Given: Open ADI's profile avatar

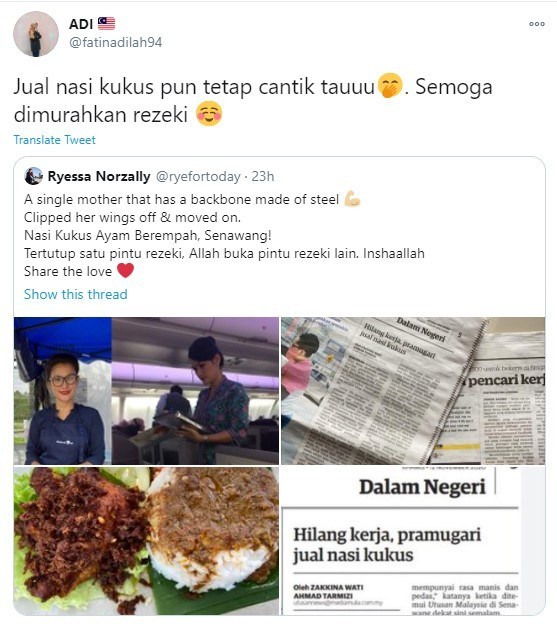Looking at the screenshot, I should click(x=36, y=34).
